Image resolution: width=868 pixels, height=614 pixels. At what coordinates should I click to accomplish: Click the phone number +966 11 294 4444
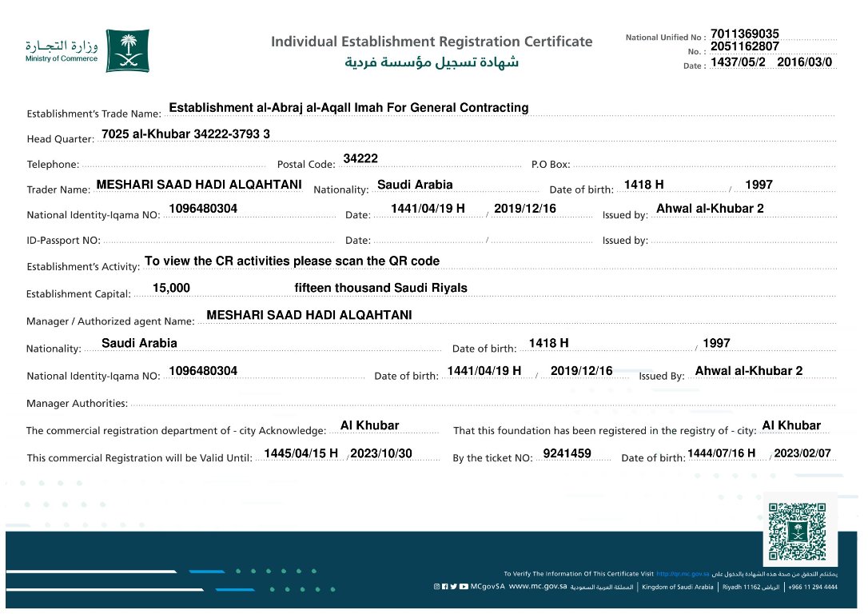pyautogui.click(x=813, y=587)
